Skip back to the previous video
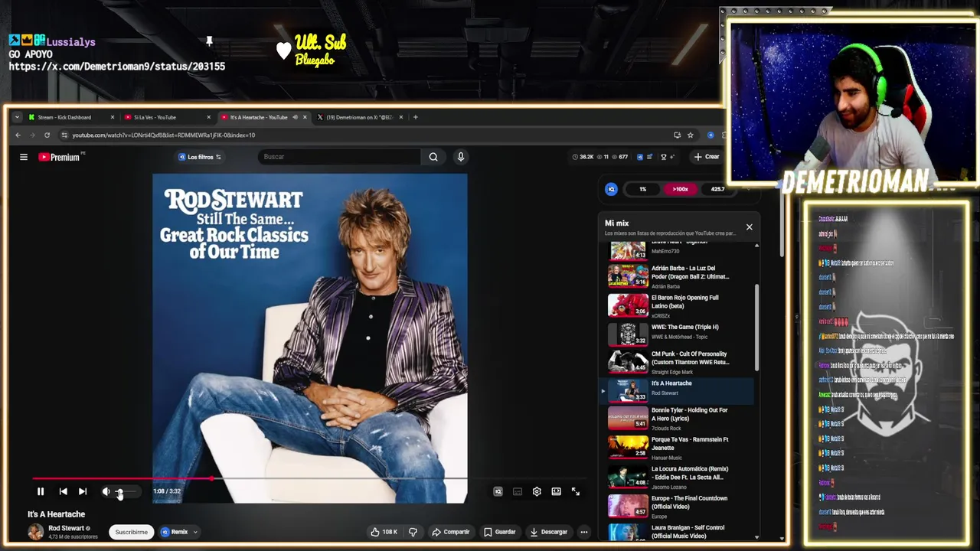Image resolution: width=980 pixels, height=551 pixels. pos(63,491)
